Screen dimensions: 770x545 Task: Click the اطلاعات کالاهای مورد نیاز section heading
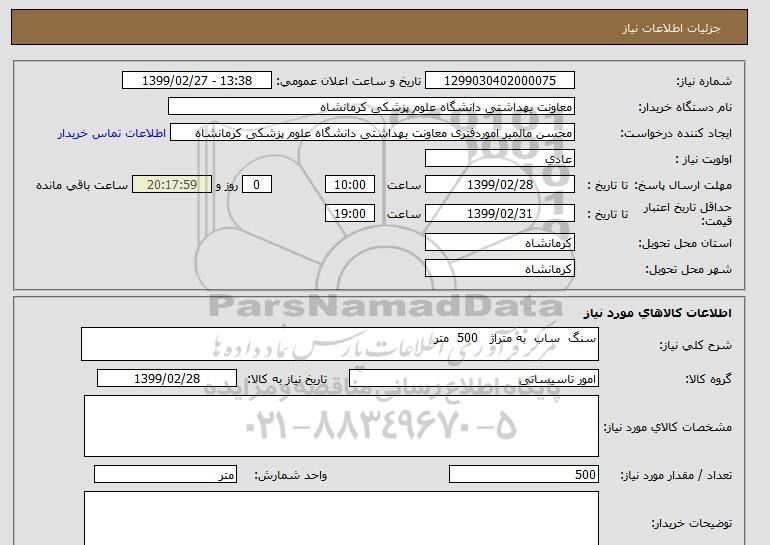658,313
